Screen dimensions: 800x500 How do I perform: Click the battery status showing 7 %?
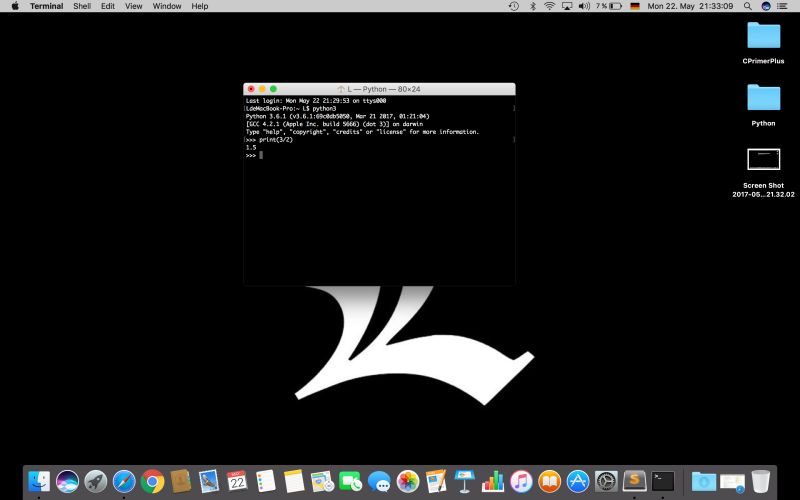[609, 6]
